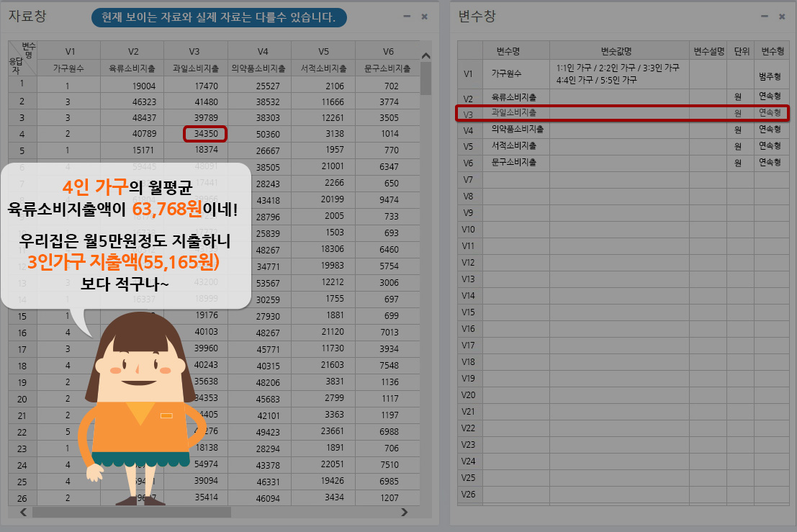Select the cell with value 50360
The height and width of the screenshot is (532, 797).
tap(260, 134)
